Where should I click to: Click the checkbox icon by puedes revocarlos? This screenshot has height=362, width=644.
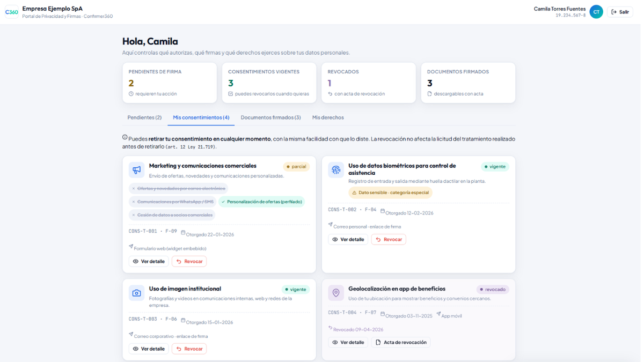tap(231, 94)
